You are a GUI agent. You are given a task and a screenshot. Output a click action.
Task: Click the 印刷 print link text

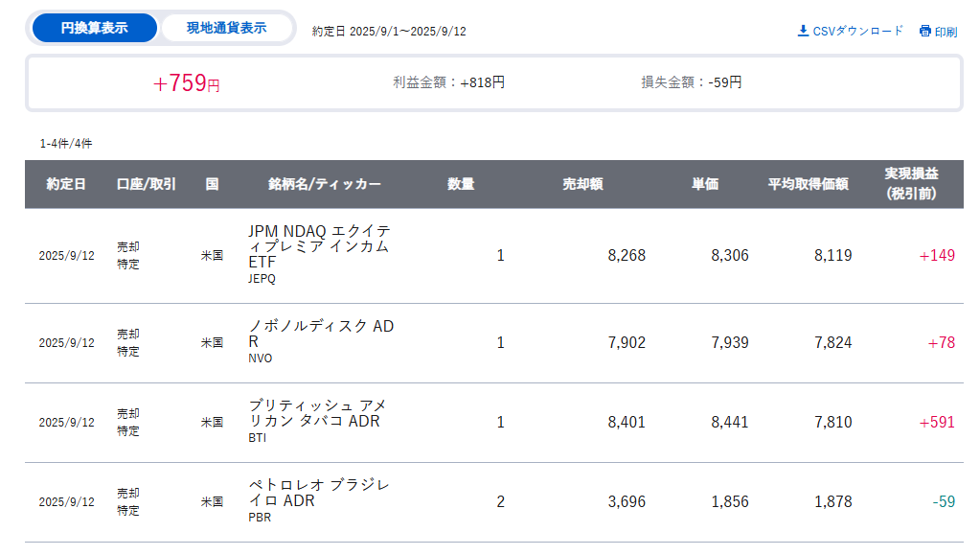point(946,32)
